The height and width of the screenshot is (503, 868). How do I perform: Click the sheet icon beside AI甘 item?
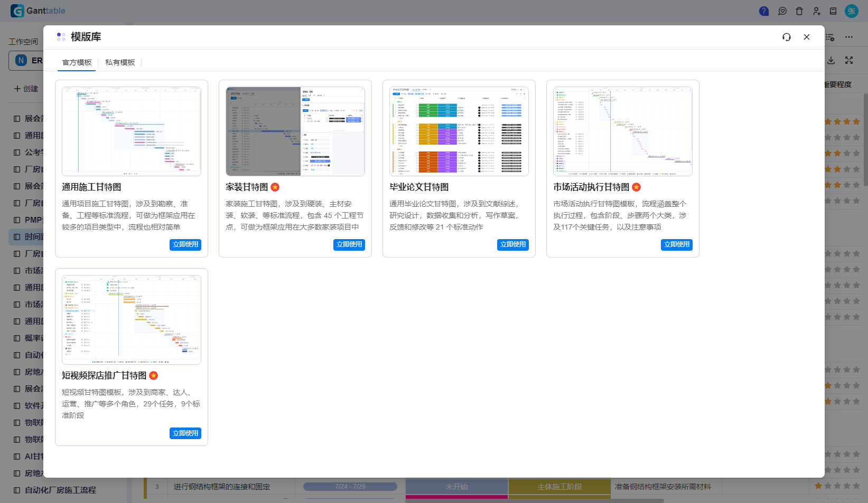17,457
